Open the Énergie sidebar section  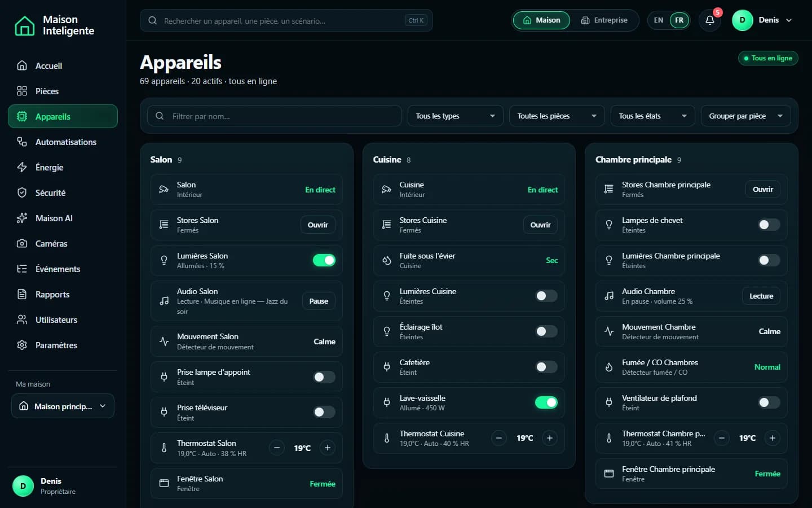pos(63,167)
